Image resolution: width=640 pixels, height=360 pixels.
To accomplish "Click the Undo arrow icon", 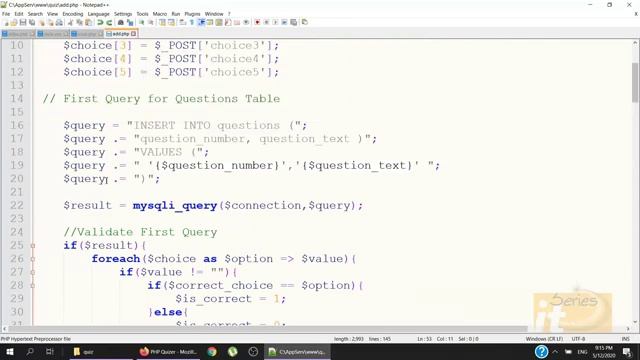I will pyautogui.click(x=100, y=22).
